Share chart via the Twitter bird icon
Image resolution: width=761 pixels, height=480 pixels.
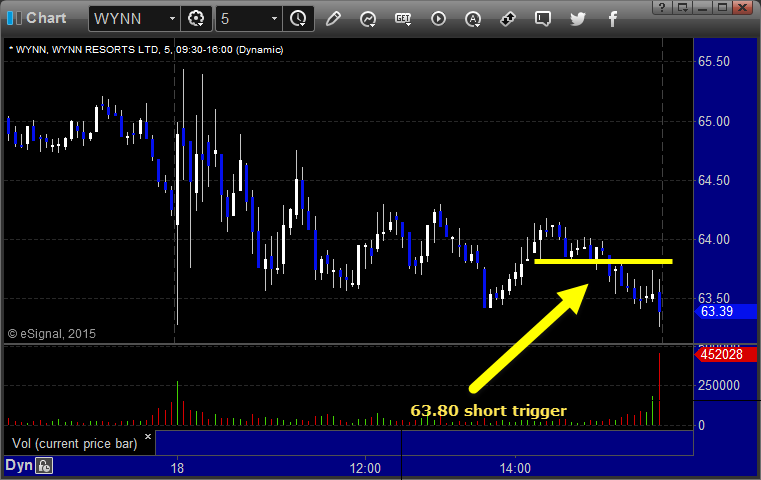(578, 19)
